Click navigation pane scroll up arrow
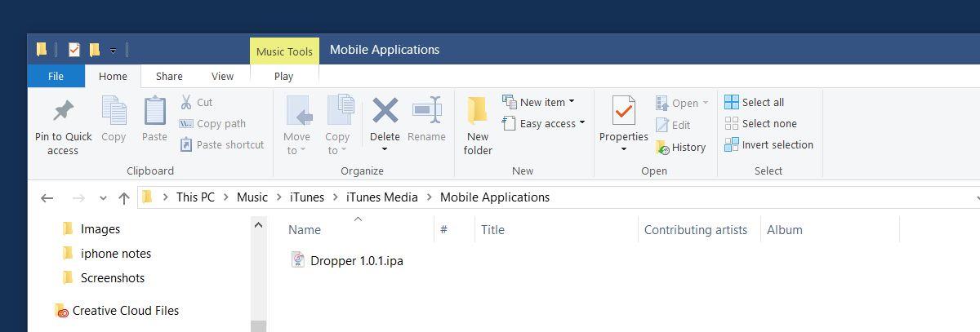The height and width of the screenshot is (332, 980). pos(259,225)
